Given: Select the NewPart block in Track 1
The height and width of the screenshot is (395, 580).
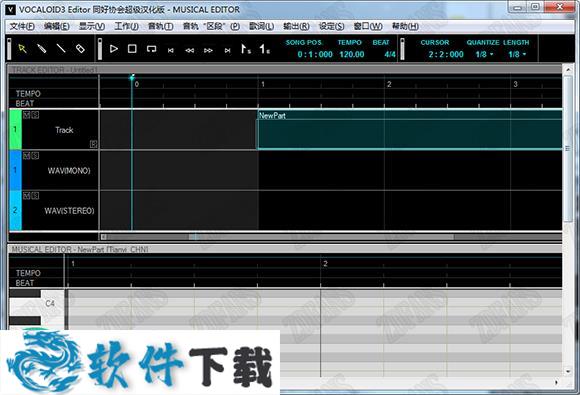Looking at the screenshot, I should (410, 129).
